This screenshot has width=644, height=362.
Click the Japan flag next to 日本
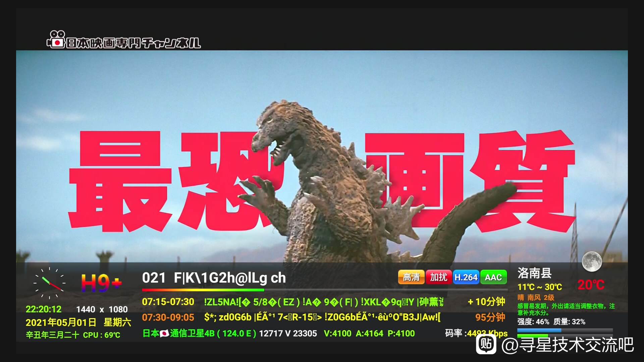(164, 334)
